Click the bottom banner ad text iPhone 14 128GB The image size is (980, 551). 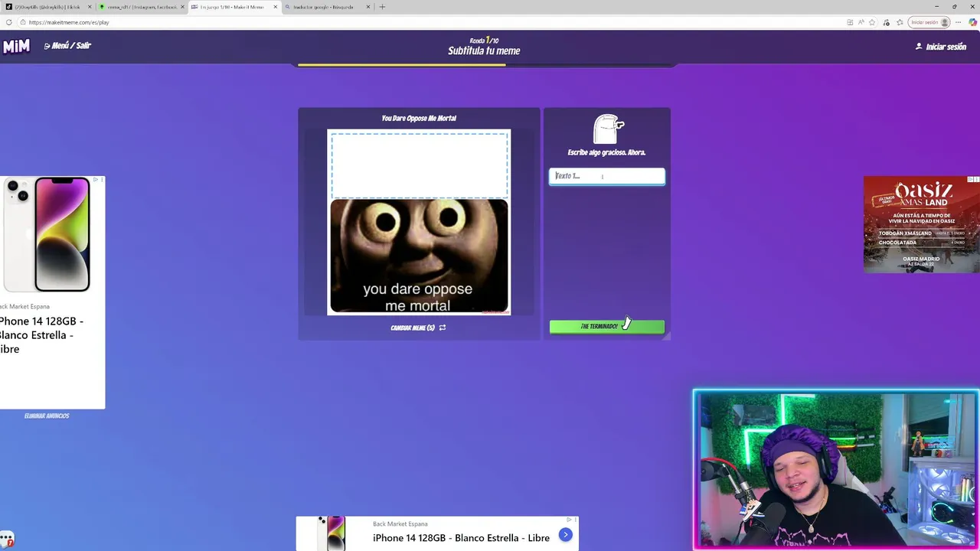461,538
